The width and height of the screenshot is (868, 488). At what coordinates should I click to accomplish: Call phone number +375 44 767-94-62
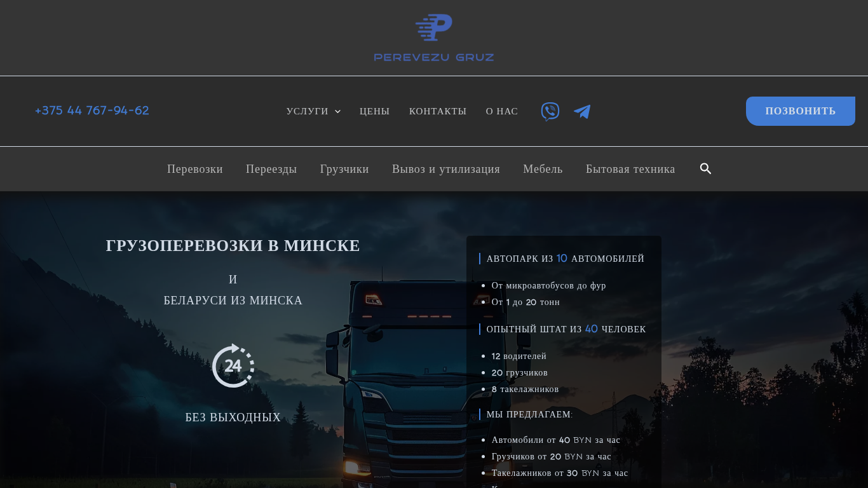click(92, 111)
